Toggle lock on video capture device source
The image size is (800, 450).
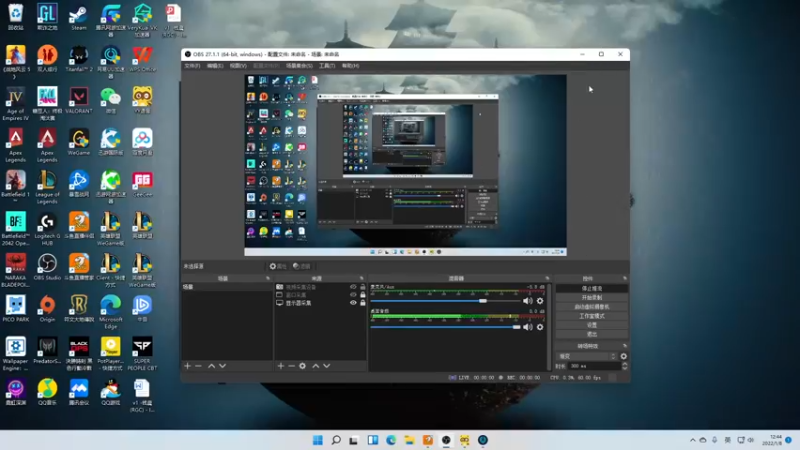click(x=363, y=287)
